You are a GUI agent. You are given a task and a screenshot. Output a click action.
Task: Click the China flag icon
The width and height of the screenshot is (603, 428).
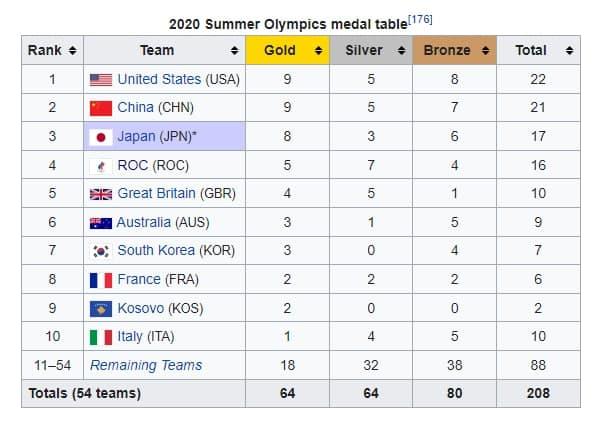(x=101, y=108)
